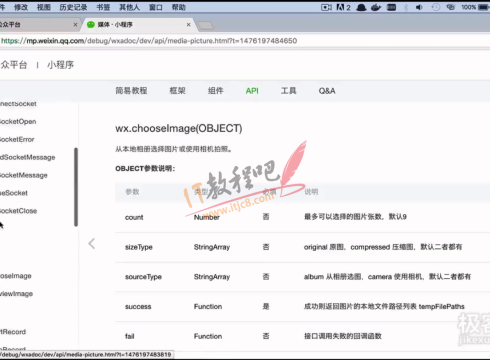Open the SocketError sidebar item
This screenshot has width=490, height=360.
(17, 139)
